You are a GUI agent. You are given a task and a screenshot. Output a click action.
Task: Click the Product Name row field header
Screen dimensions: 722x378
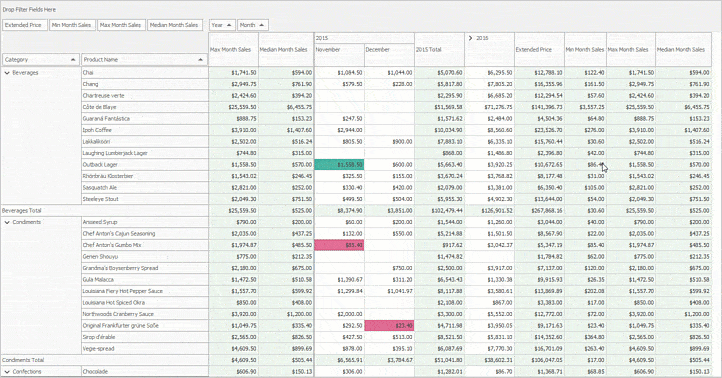[x=144, y=60]
